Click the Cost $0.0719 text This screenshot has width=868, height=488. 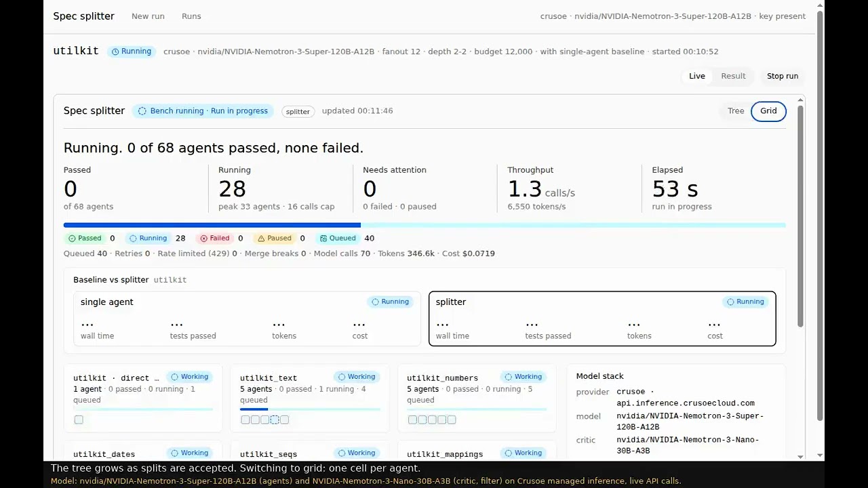pos(469,253)
